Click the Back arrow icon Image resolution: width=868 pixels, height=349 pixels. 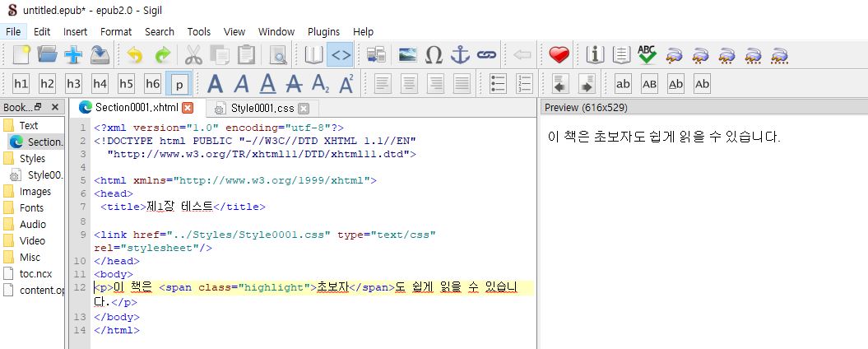522,55
